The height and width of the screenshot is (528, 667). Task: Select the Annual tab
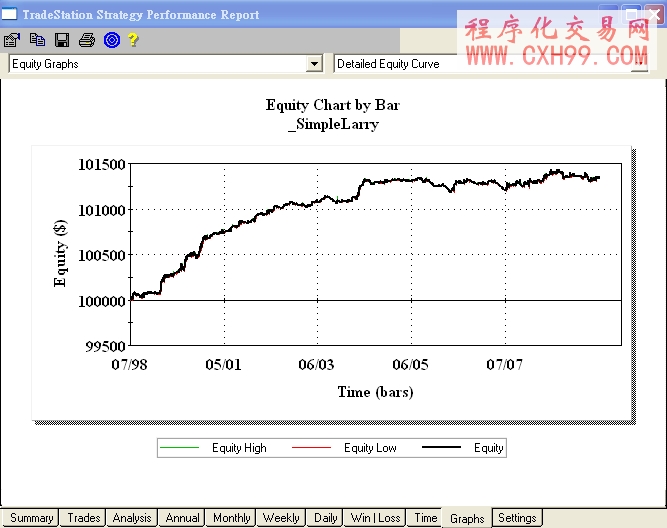[x=182, y=518]
